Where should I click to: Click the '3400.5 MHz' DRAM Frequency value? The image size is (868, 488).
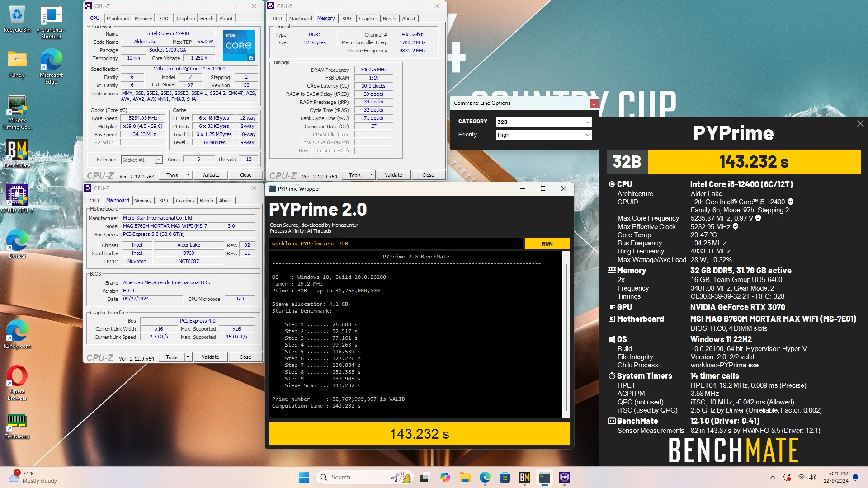click(x=373, y=70)
